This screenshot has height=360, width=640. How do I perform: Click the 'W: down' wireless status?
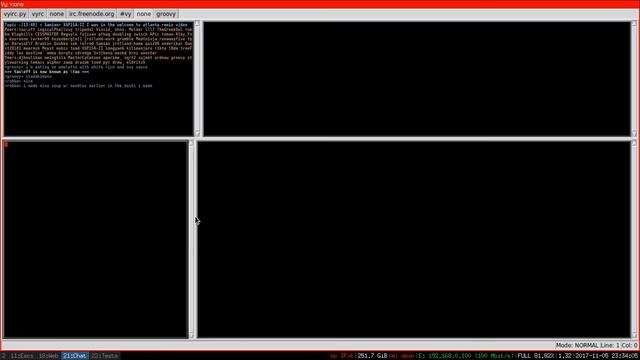point(402,356)
